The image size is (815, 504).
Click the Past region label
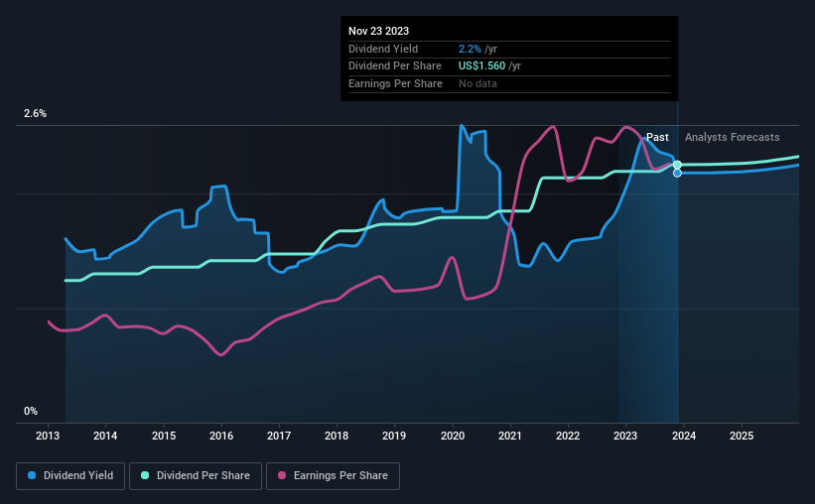[657, 137]
